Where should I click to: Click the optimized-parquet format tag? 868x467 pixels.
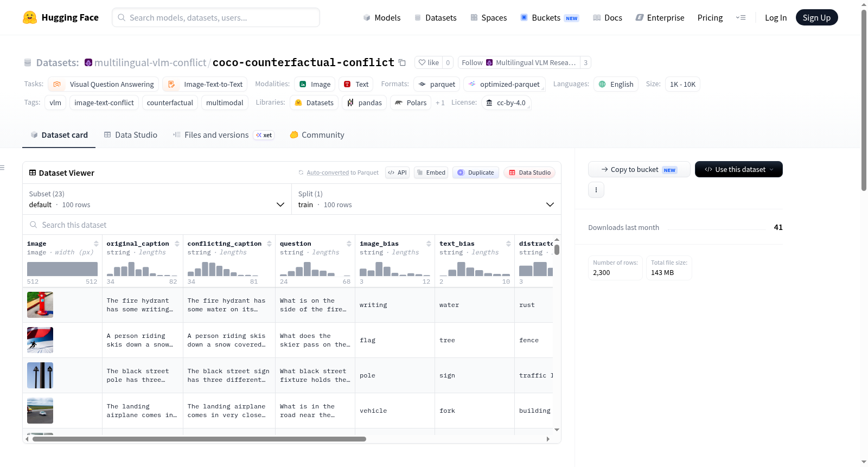coord(504,84)
